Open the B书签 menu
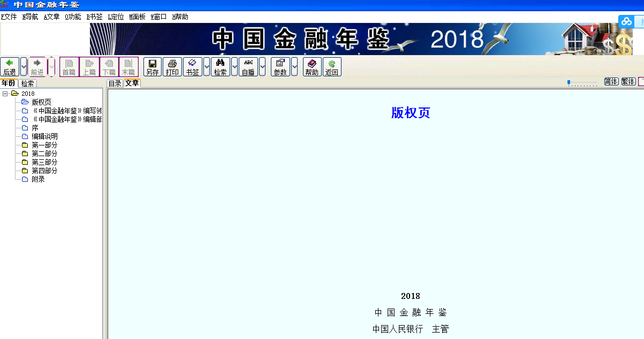Screen dimensions: 644x339 94,17
